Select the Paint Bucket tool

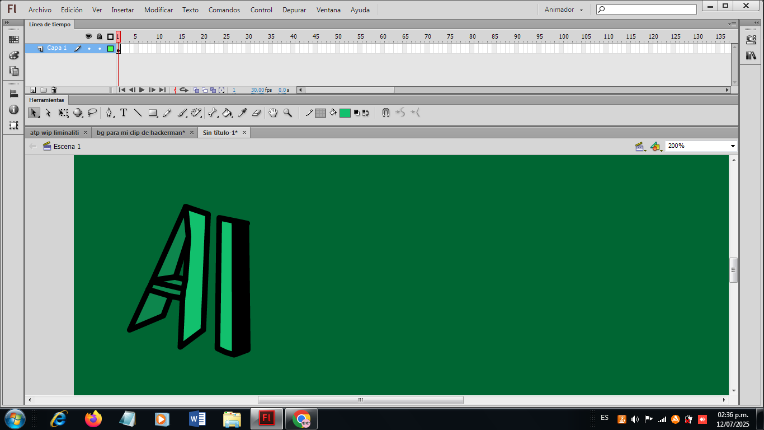coord(227,113)
